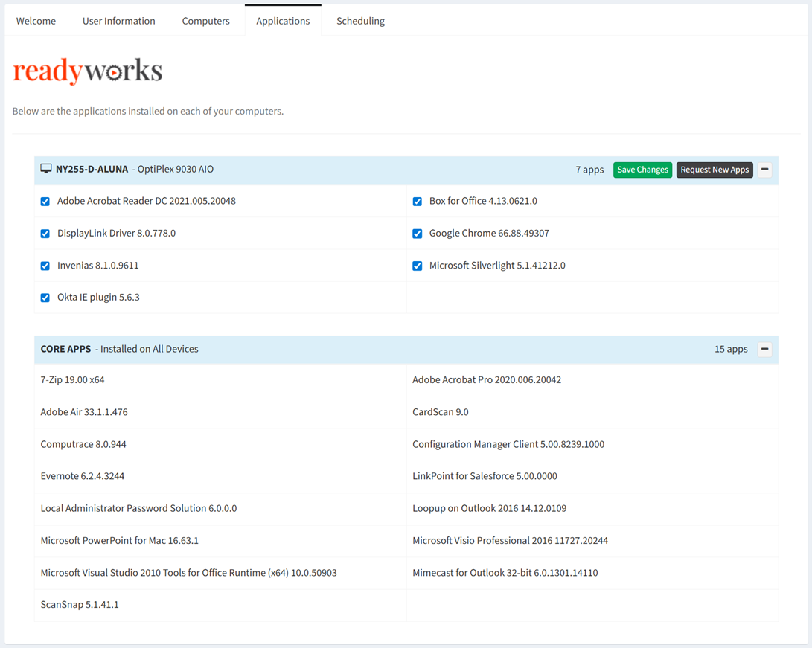
Task: Uncheck Adobe Acrobat Reader DC checkbox
Action: pos(45,202)
